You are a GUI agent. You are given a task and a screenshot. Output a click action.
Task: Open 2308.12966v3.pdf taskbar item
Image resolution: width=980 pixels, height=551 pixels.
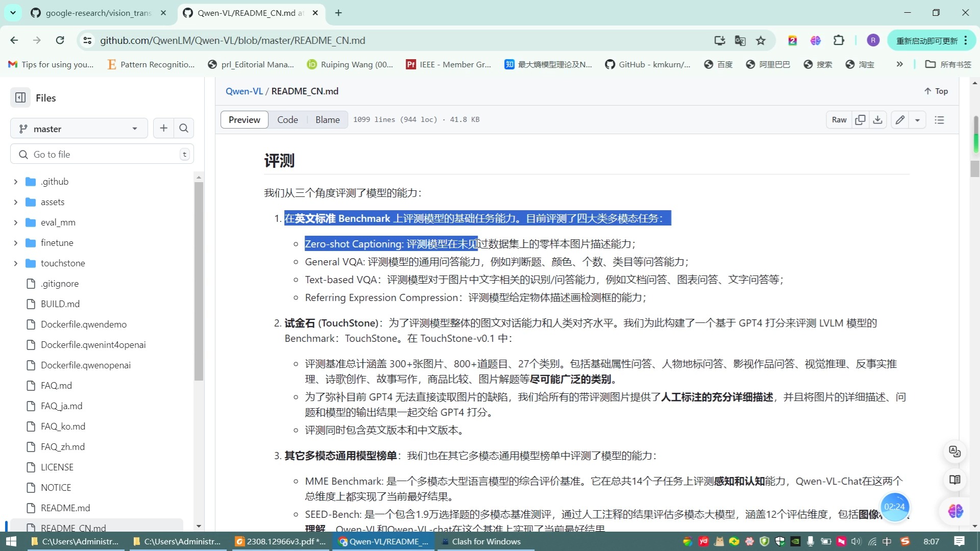click(281, 541)
